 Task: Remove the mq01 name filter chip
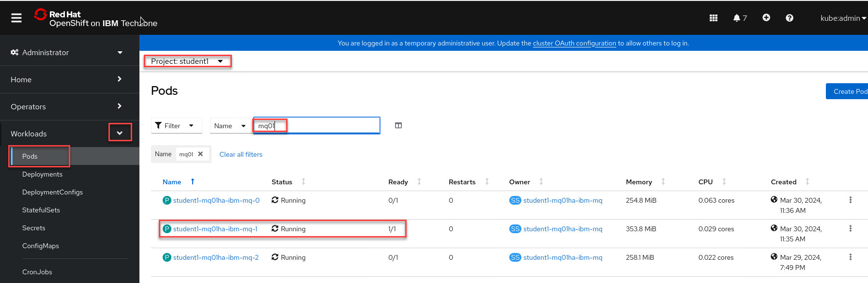pos(200,154)
